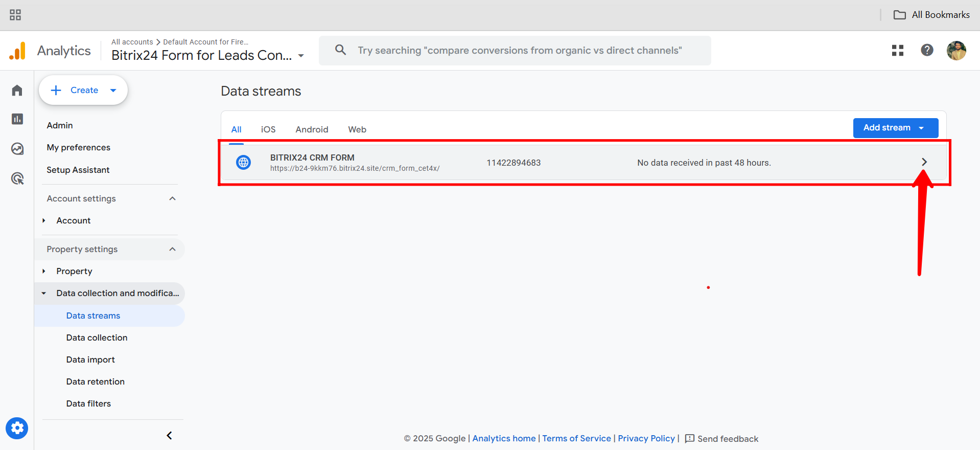Collapse the Account settings section
This screenshot has width=980, height=450.
173,198
